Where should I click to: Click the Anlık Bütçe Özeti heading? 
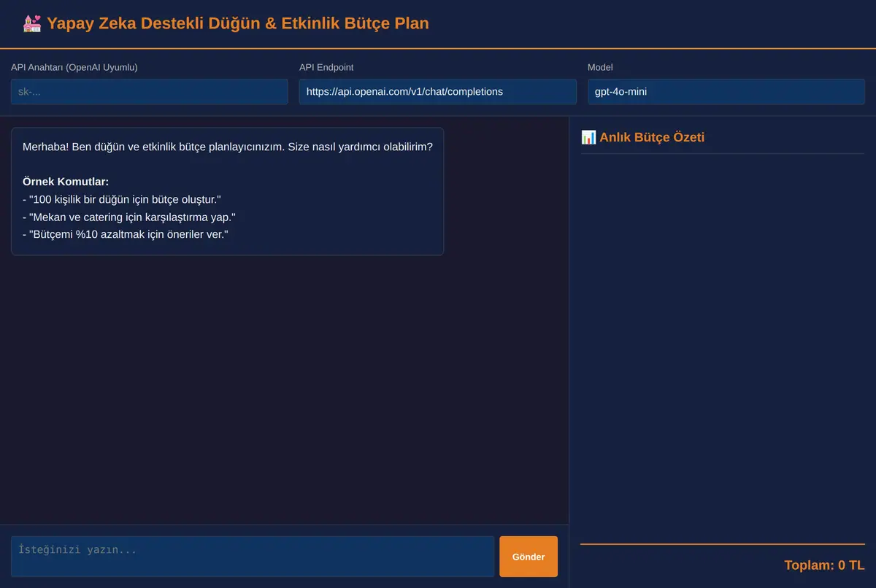[652, 137]
